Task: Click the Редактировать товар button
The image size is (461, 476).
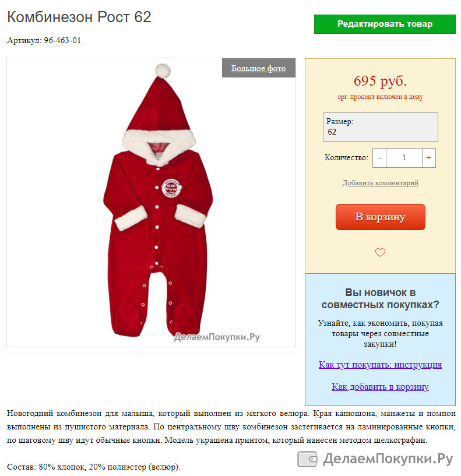Action: (x=385, y=24)
